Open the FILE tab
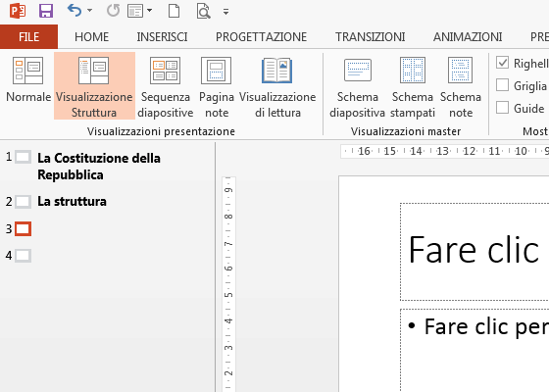549x392 pixels. pos(28,37)
